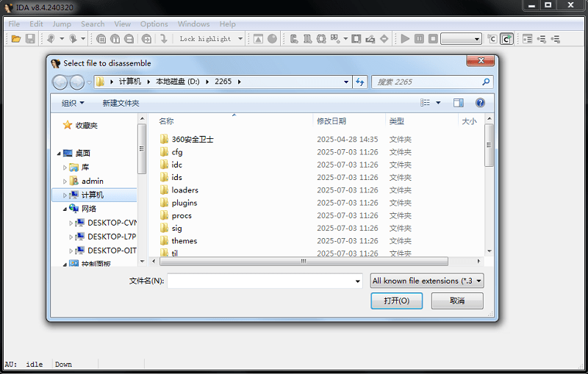
Task: Click the last list icon in IDA toolbar
Action: pos(556,39)
